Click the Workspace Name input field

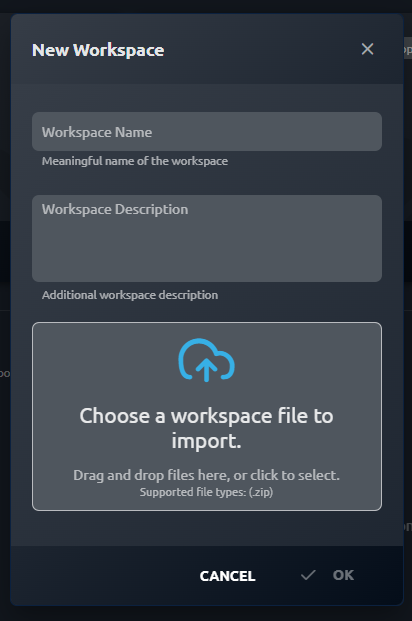[207, 131]
